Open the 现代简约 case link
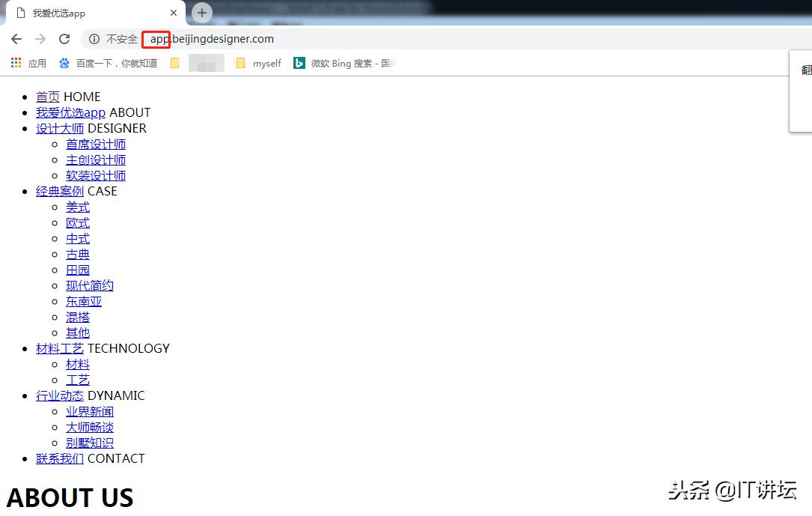Screen dimensions: 812x516 (90, 285)
